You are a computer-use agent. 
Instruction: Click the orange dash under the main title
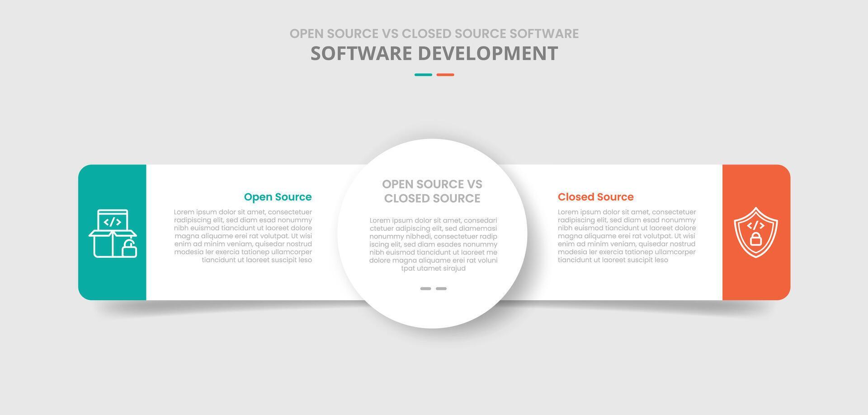tap(445, 74)
